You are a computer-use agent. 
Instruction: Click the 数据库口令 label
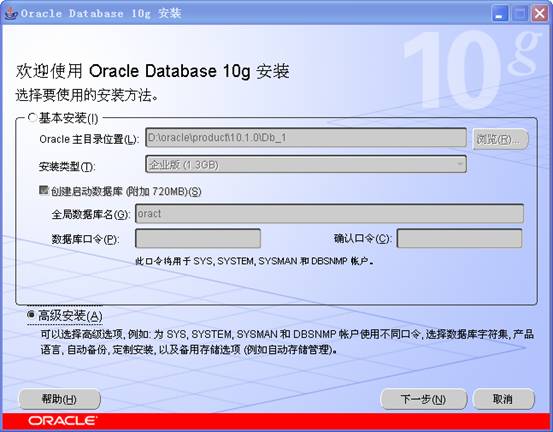click(85, 239)
